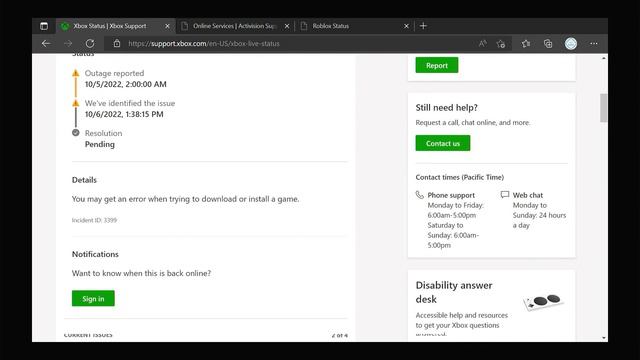The width and height of the screenshot is (640, 360).
Task: Click the 'Pending' resolution status text
Action: pyautogui.click(x=100, y=144)
